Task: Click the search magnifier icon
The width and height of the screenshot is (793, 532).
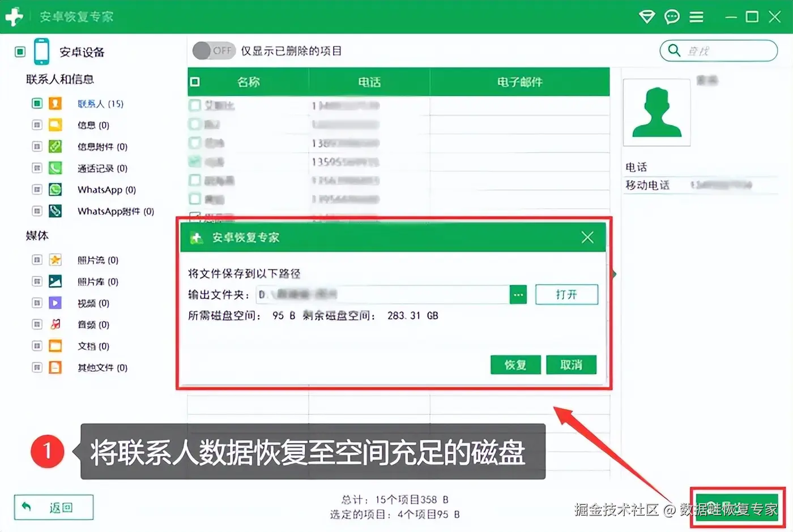Action: point(674,50)
